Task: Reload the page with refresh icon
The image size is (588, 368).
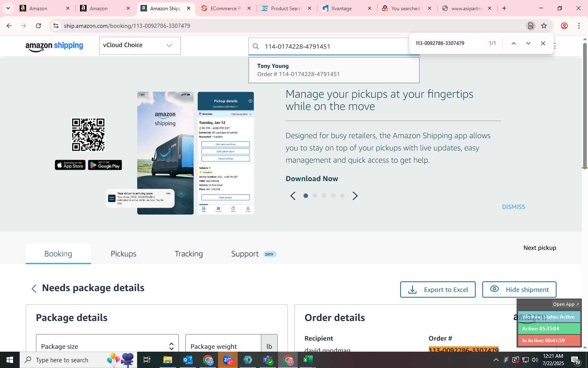Action: (x=38, y=26)
